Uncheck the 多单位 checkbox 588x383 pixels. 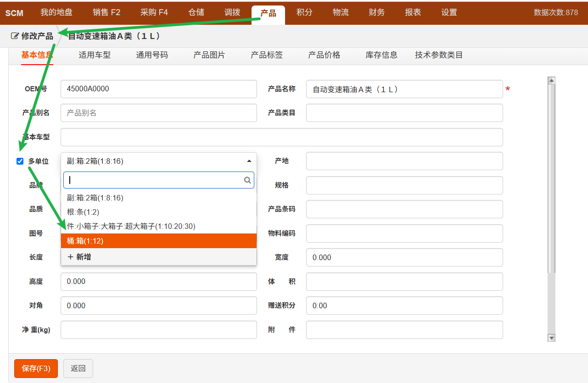coord(20,161)
